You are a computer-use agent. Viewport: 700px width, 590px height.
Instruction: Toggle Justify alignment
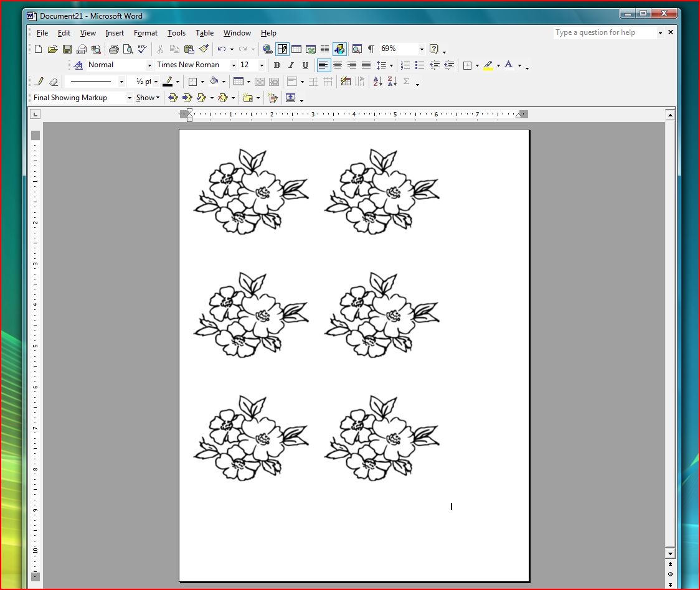tap(366, 65)
